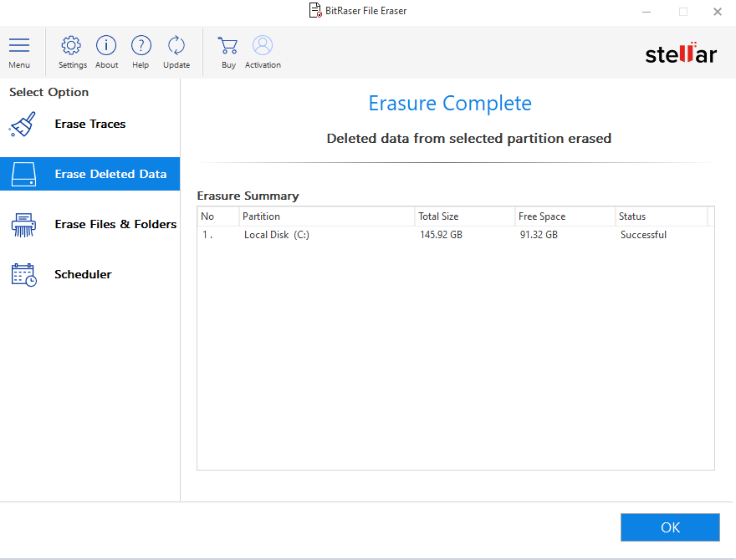This screenshot has height=560, width=736.
Task: Click the 91.32 GB free space cell
Action: [539, 235]
